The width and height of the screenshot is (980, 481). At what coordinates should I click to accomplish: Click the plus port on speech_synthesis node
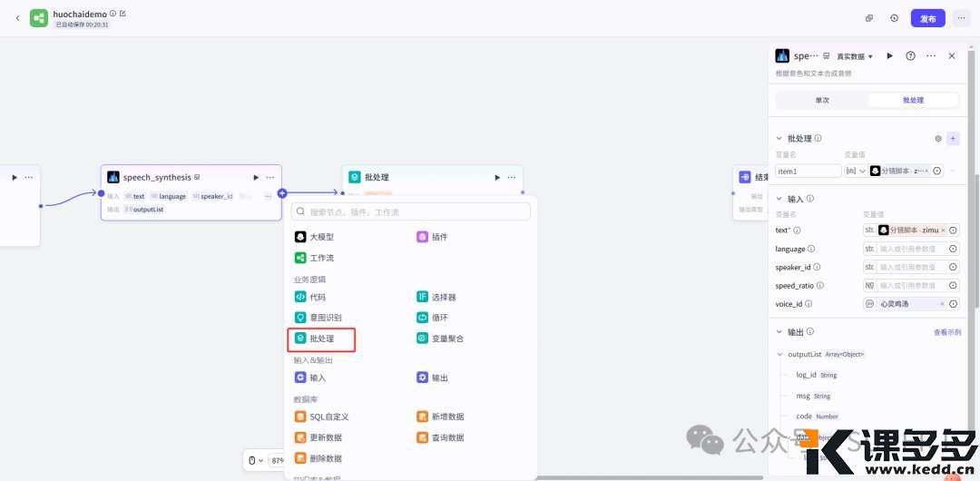[282, 192]
